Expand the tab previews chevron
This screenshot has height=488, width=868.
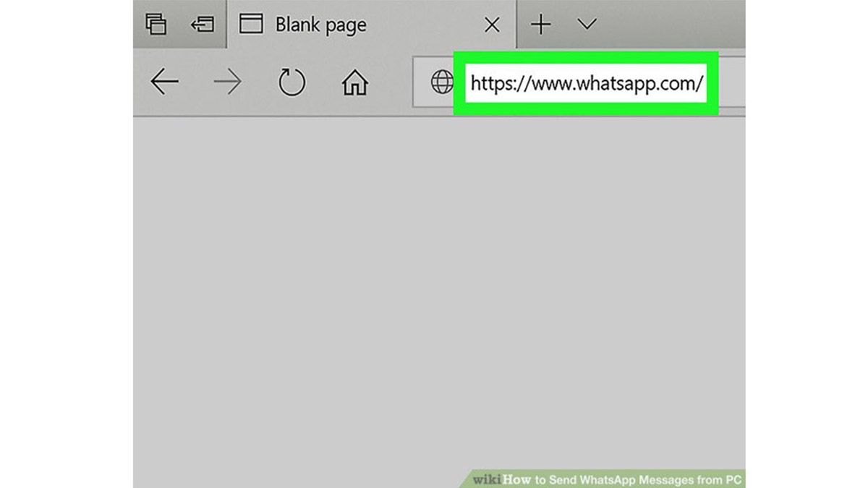587,25
